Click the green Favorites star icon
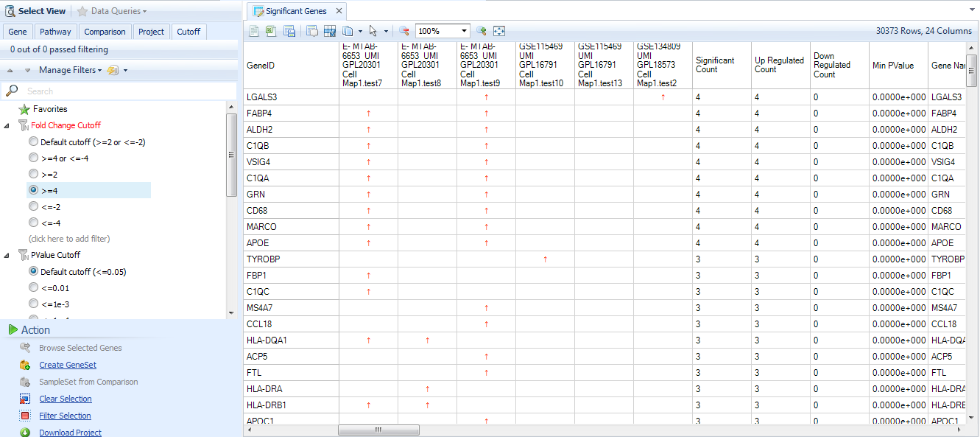The height and width of the screenshot is (437, 980). [x=24, y=109]
